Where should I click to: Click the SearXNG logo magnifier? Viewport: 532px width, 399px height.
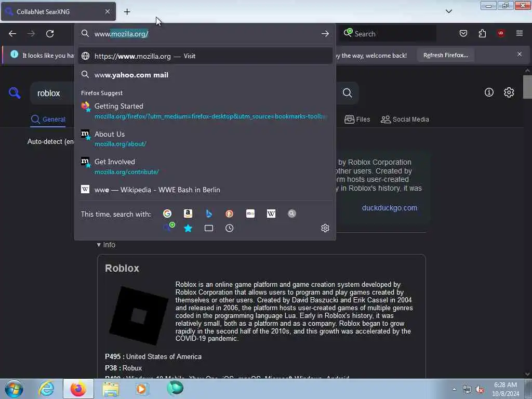(15, 92)
